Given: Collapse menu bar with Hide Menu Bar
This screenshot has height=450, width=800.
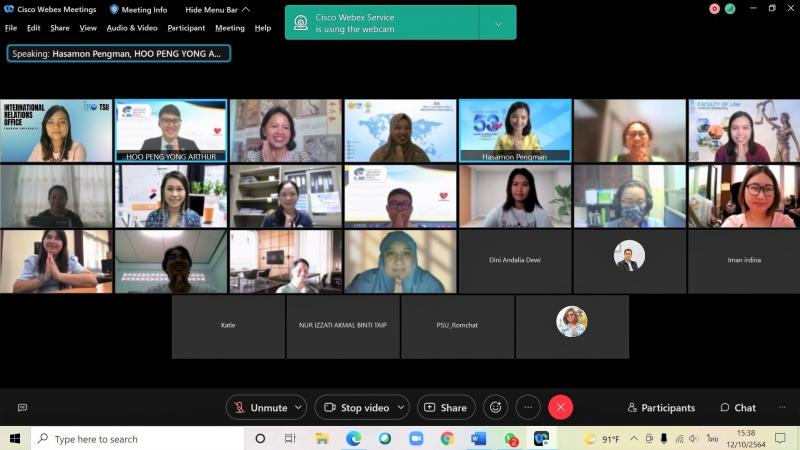Looking at the screenshot, I should click(x=217, y=9).
